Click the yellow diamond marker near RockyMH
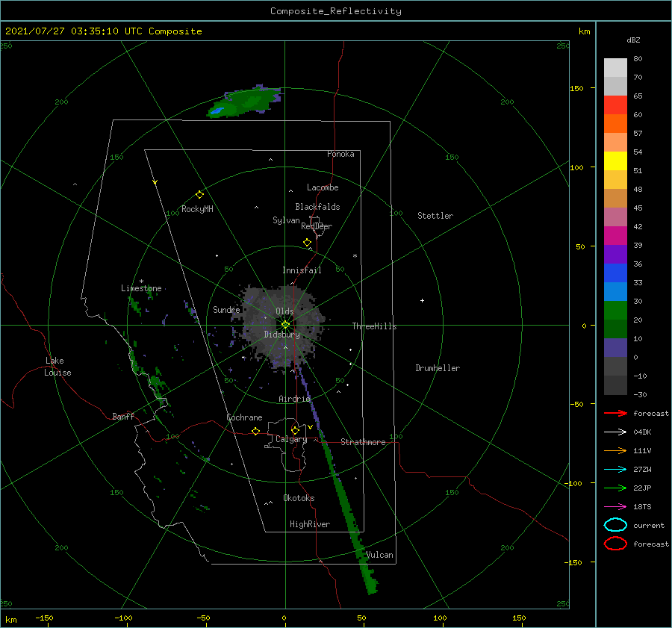 (199, 195)
